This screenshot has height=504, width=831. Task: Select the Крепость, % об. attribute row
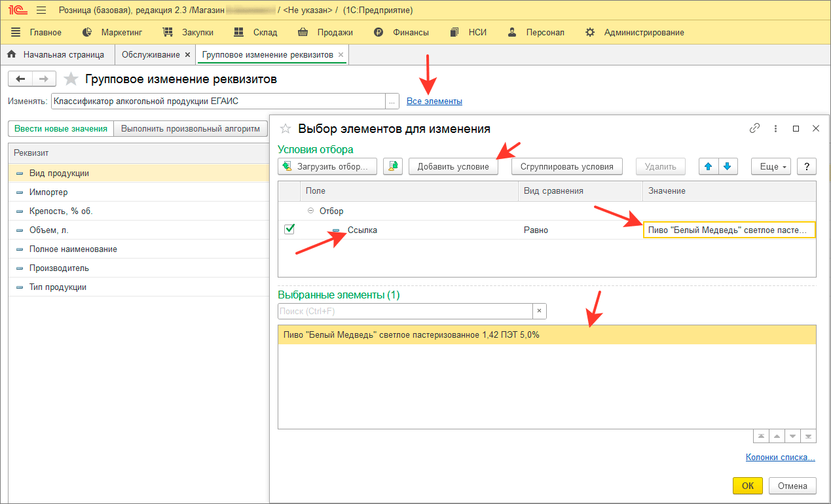(x=139, y=211)
